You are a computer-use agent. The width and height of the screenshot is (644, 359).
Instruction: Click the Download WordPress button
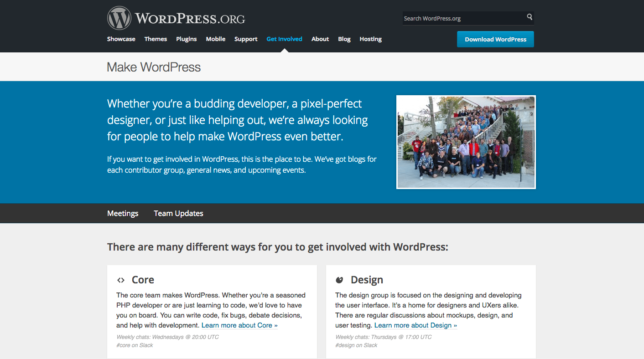495,39
